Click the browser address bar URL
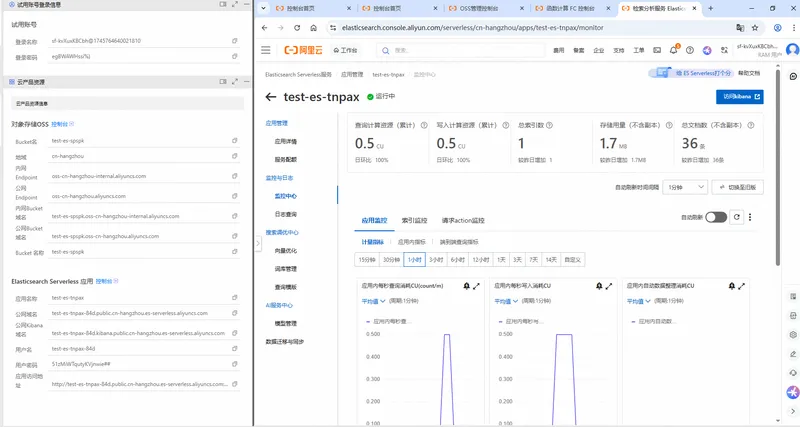 pos(472,28)
